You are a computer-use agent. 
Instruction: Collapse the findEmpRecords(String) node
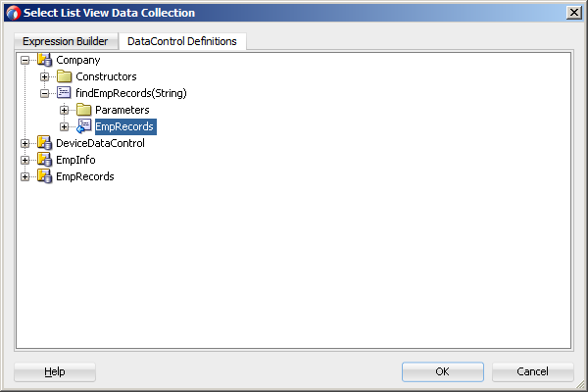(45, 93)
